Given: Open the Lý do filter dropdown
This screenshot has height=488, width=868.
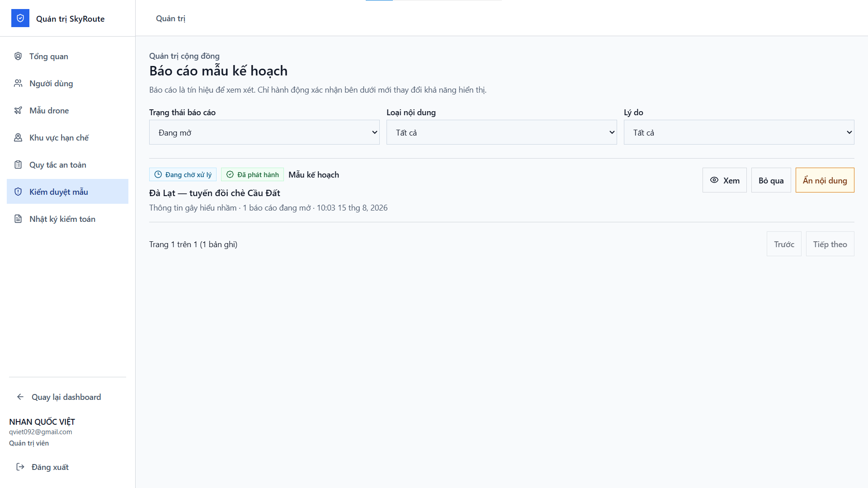Looking at the screenshot, I should pos(739,132).
